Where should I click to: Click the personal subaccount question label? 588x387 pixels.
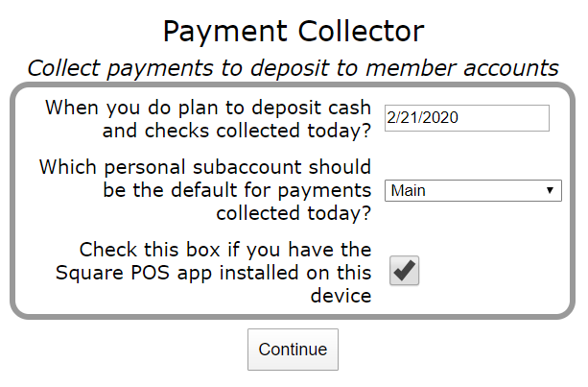tap(205, 190)
